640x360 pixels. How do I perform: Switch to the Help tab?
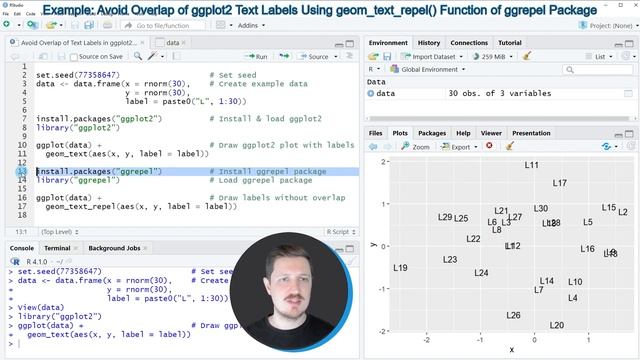pyautogui.click(x=463, y=133)
